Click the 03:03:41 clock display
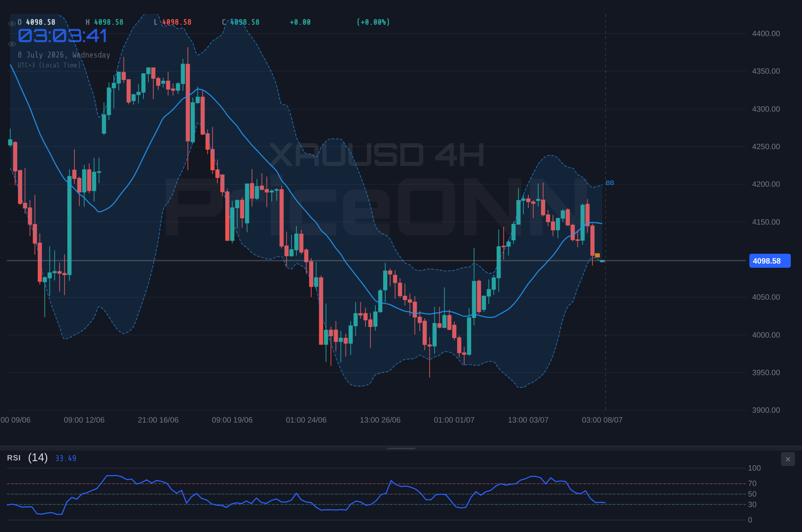802x532 pixels. pyautogui.click(x=62, y=36)
